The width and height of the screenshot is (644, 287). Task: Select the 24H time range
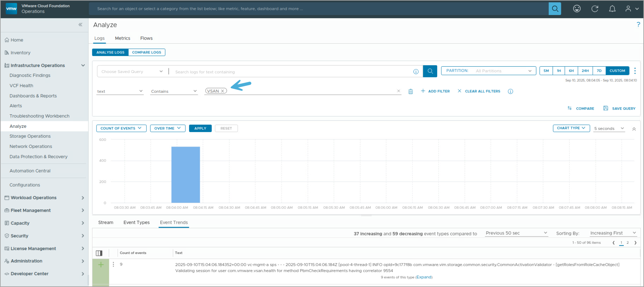585,71
